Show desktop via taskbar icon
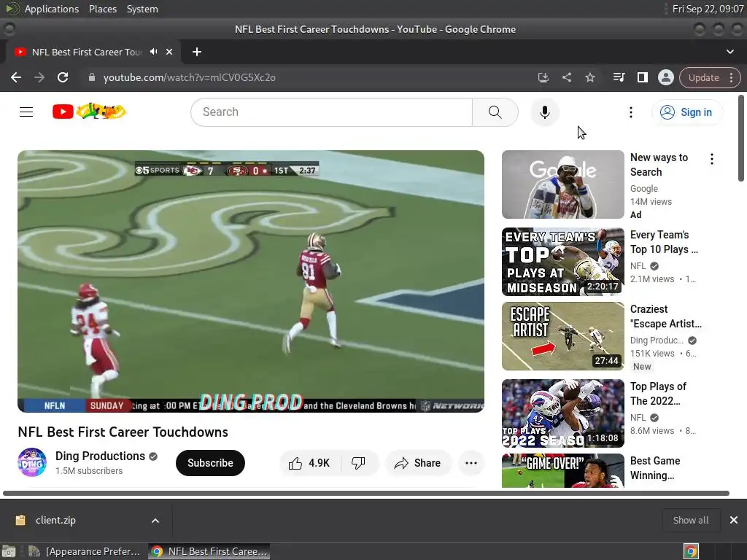This screenshot has width=747, height=560. [x=9, y=551]
